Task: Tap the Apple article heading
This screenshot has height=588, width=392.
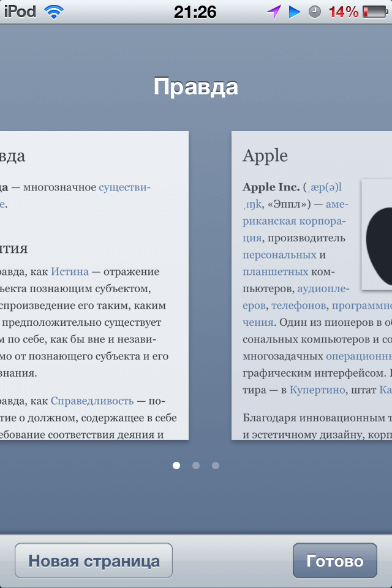Action: 265,156
